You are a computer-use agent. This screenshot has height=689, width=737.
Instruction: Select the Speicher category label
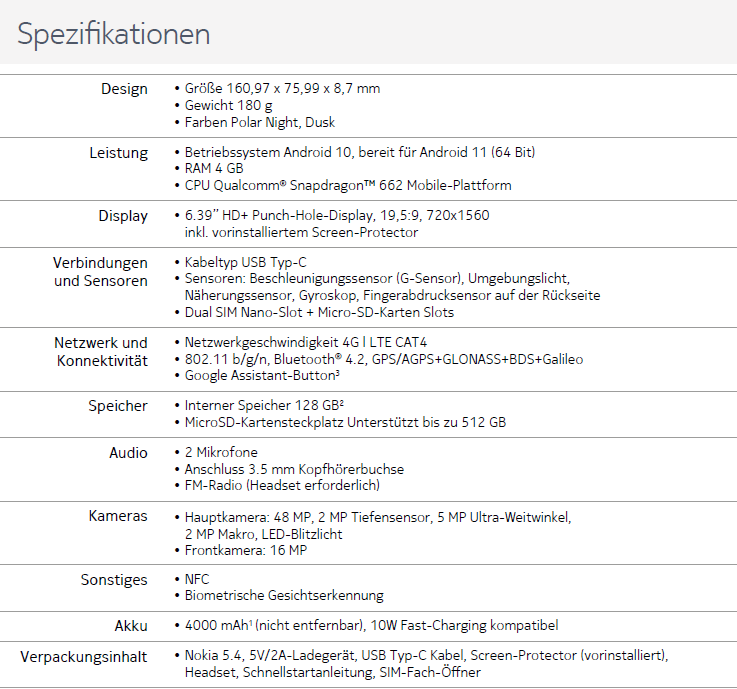pyautogui.click(x=118, y=406)
